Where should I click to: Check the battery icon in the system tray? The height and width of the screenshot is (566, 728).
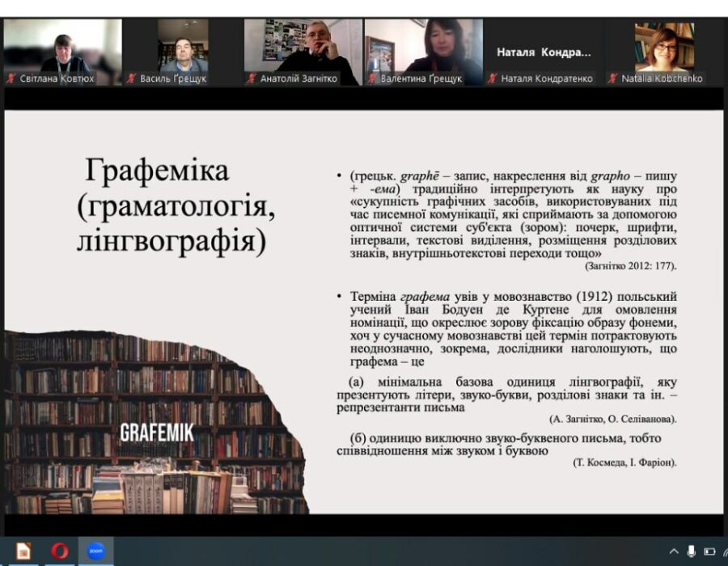(x=709, y=551)
